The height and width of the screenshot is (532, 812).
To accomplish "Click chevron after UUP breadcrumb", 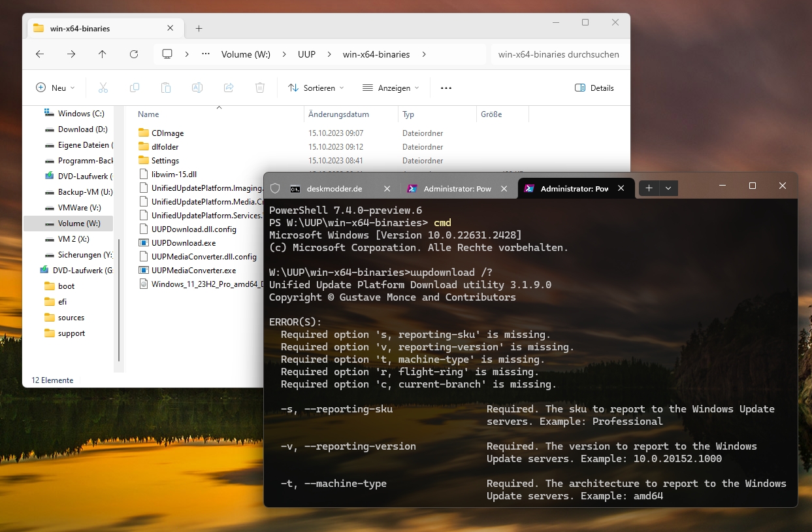I will [329, 54].
